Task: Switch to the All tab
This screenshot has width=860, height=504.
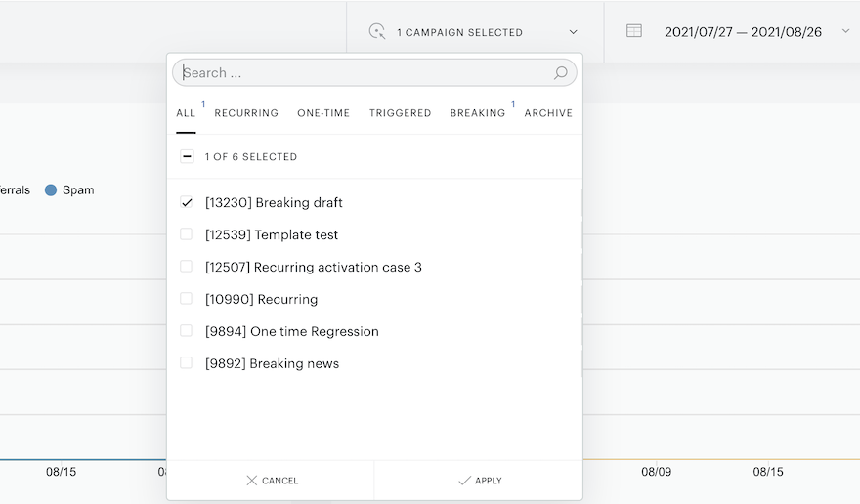Action: [x=186, y=113]
